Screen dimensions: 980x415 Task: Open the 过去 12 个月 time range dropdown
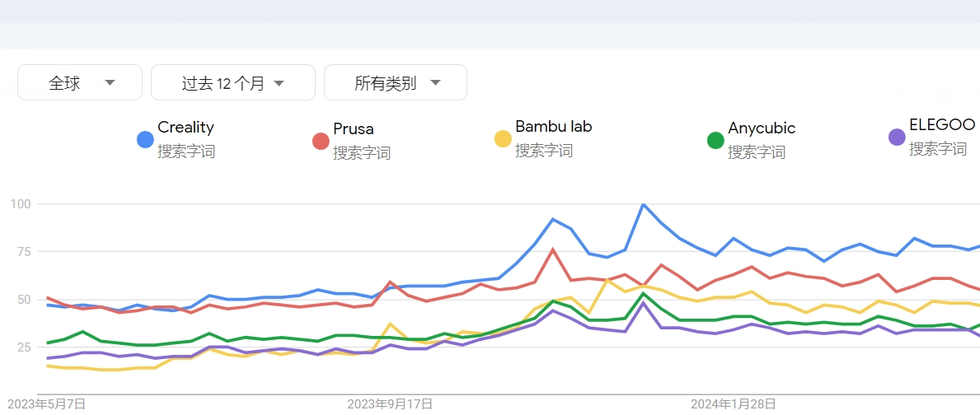coord(233,82)
